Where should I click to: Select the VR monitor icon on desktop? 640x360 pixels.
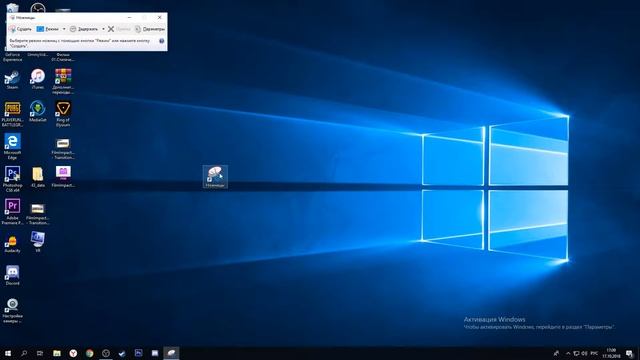(x=38, y=242)
